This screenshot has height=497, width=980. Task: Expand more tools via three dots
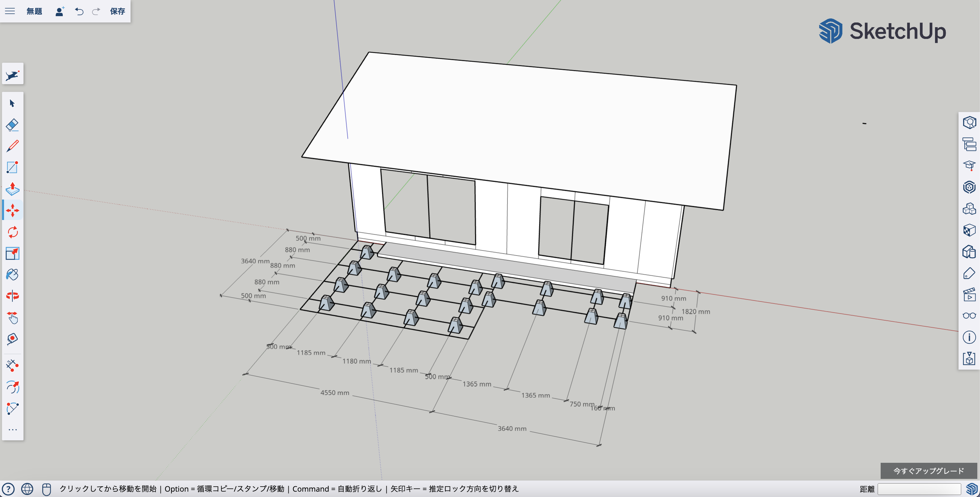pos(12,430)
